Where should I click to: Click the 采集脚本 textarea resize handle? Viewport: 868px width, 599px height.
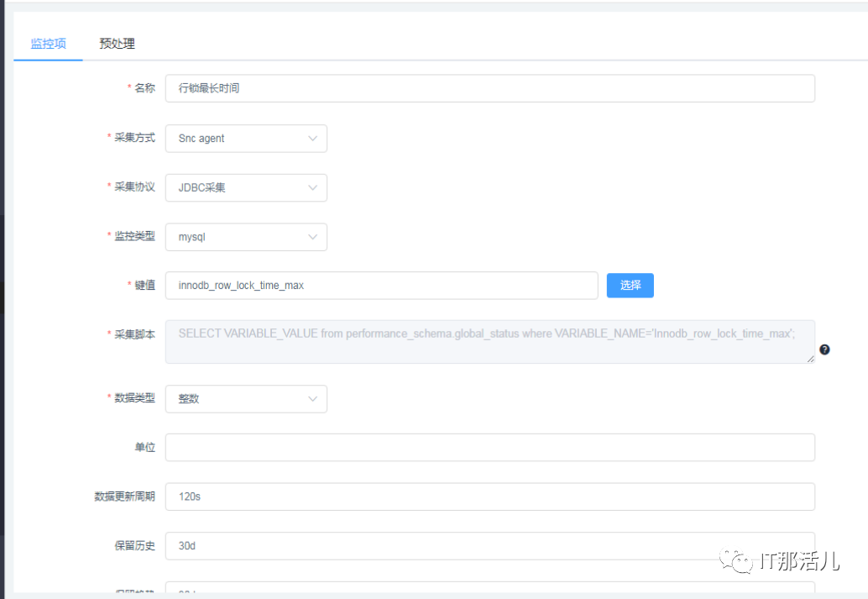(x=810, y=359)
